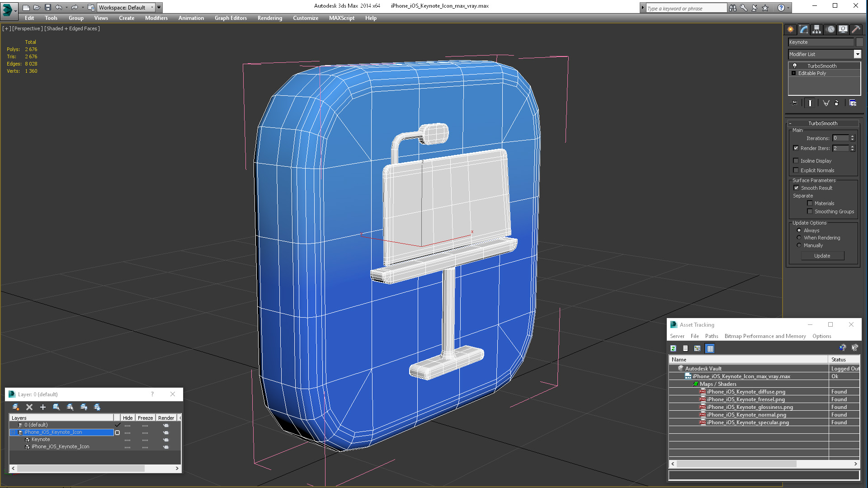Viewport: 868px width, 488px height.
Task: Open the Graph Editors menu
Action: (x=231, y=18)
